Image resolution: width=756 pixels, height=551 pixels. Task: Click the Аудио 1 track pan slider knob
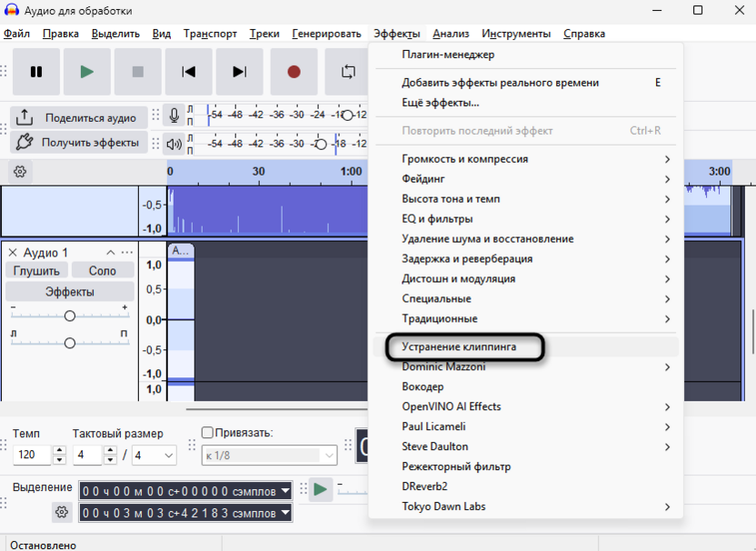(x=70, y=343)
